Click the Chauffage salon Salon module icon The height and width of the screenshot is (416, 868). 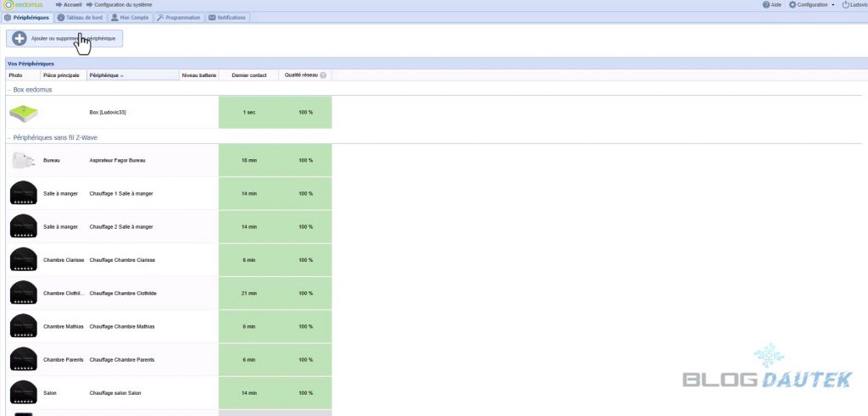point(23,393)
